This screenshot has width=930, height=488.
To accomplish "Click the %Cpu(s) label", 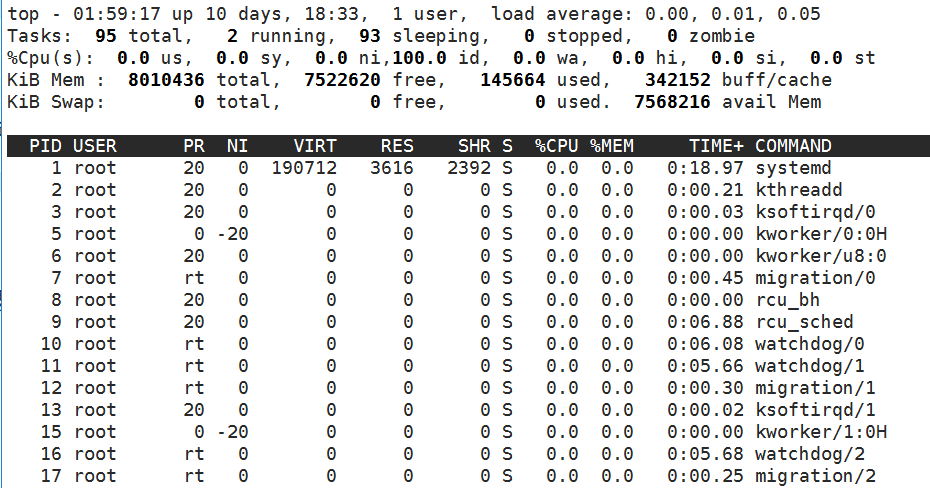I will click(x=50, y=58).
